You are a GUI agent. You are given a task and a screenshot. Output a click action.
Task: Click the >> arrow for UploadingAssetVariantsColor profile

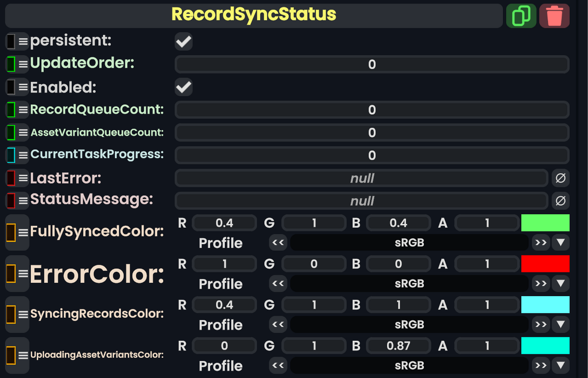[x=540, y=365]
